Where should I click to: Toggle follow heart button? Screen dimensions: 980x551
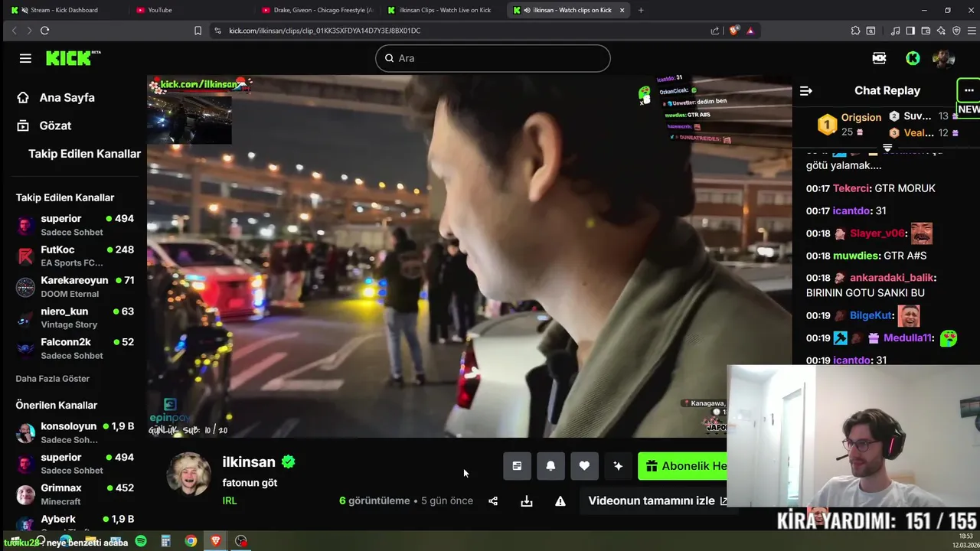[584, 466]
